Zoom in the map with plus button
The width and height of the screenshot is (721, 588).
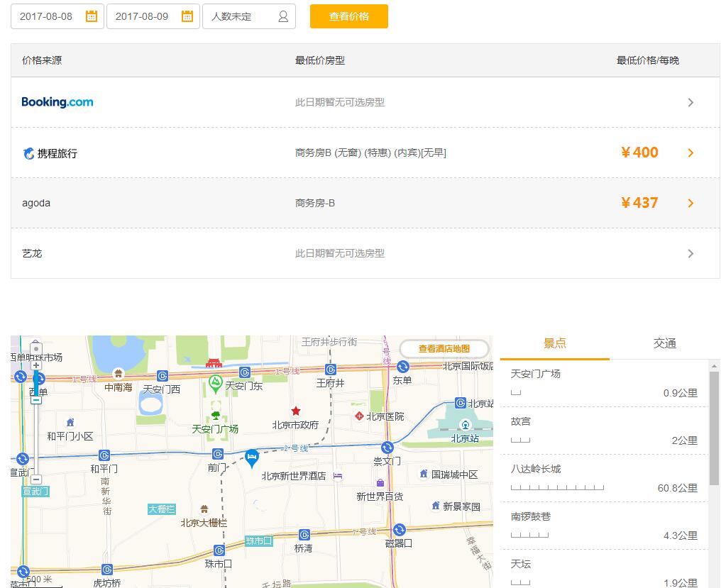(x=36, y=365)
